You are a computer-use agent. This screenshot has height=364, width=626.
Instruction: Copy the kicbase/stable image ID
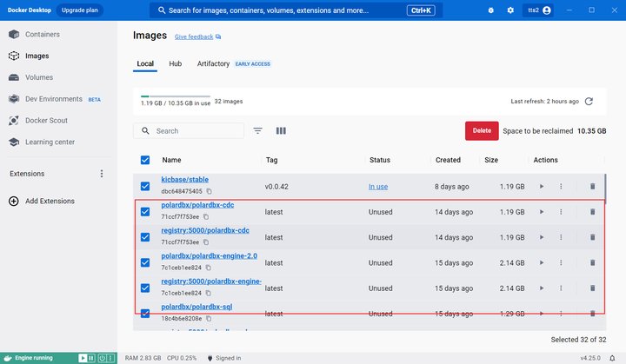[209, 191]
